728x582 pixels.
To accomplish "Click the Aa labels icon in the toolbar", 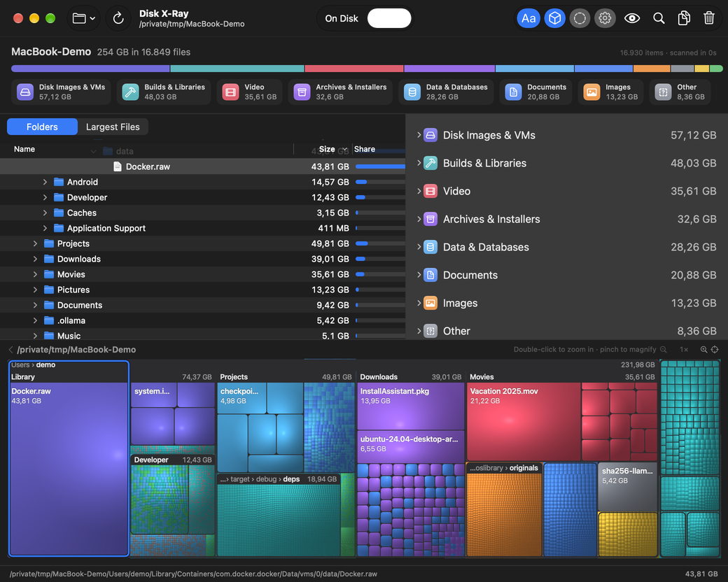I will 528,19.
